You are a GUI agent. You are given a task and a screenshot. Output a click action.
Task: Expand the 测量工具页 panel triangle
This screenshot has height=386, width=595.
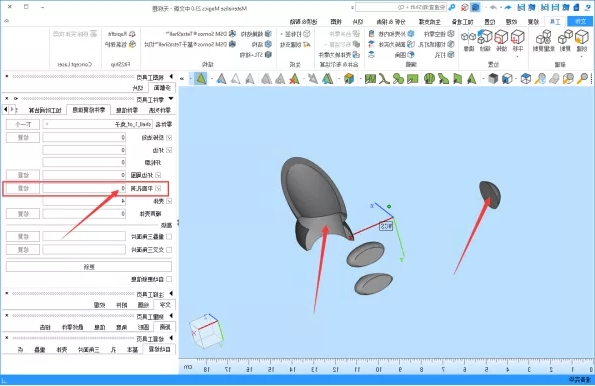[x=171, y=316]
